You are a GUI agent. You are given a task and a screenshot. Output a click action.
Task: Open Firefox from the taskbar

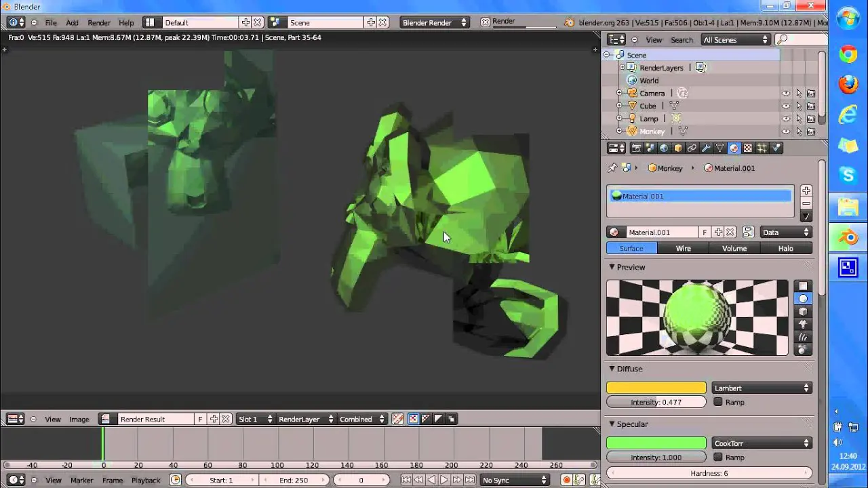tap(848, 84)
